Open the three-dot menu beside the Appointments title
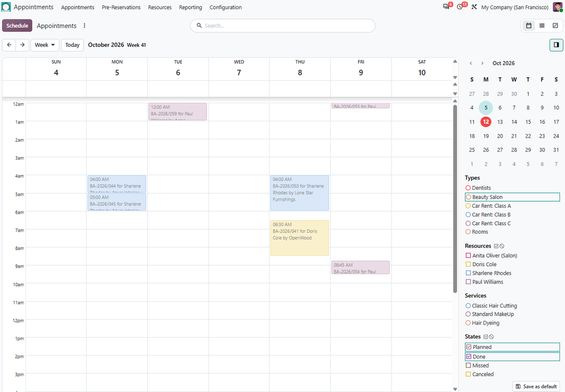 point(84,25)
